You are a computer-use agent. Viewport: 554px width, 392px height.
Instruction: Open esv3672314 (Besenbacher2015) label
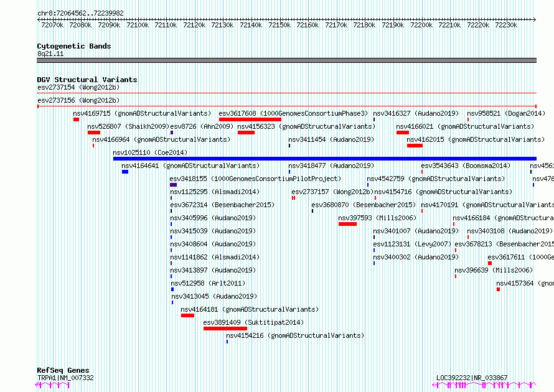(222, 205)
